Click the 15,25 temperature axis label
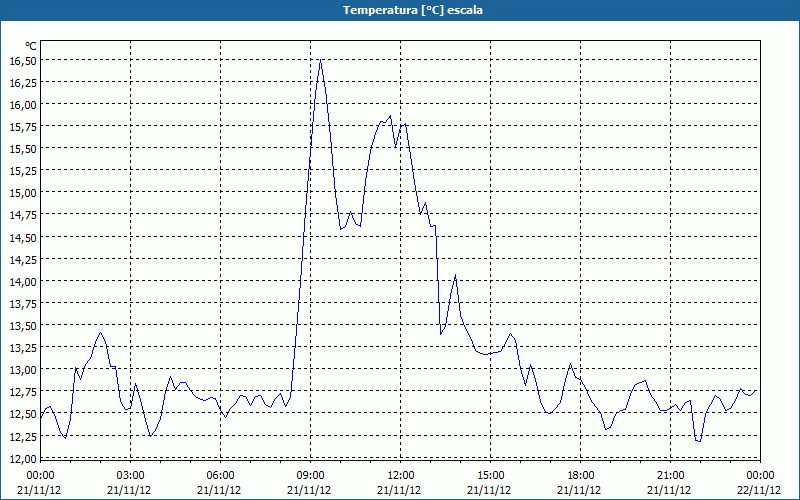This screenshot has width=800, height=500. [23, 170]
